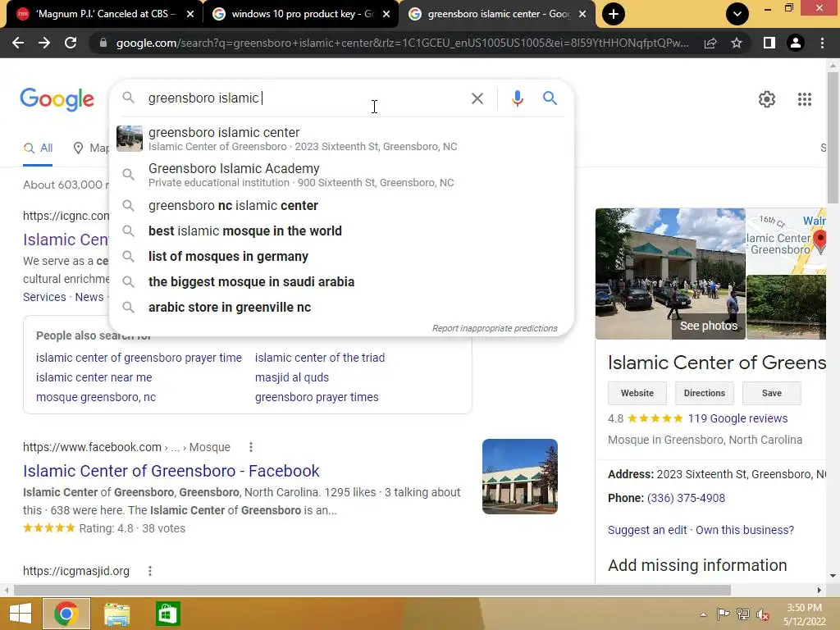The height and width of the screenshot is (630, 840).
Task: Open File Explorer from taskbar
Action: [x=116, y=614]
